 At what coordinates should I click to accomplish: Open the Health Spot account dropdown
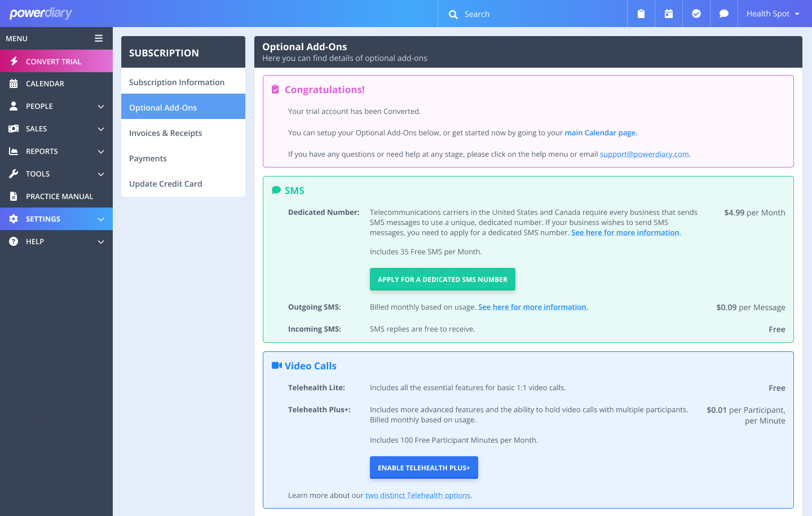point(773,14)
